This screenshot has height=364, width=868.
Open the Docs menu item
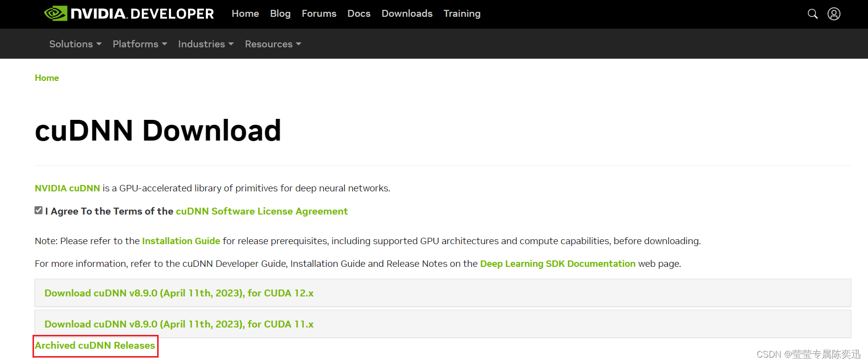click(x=359, y=14)
